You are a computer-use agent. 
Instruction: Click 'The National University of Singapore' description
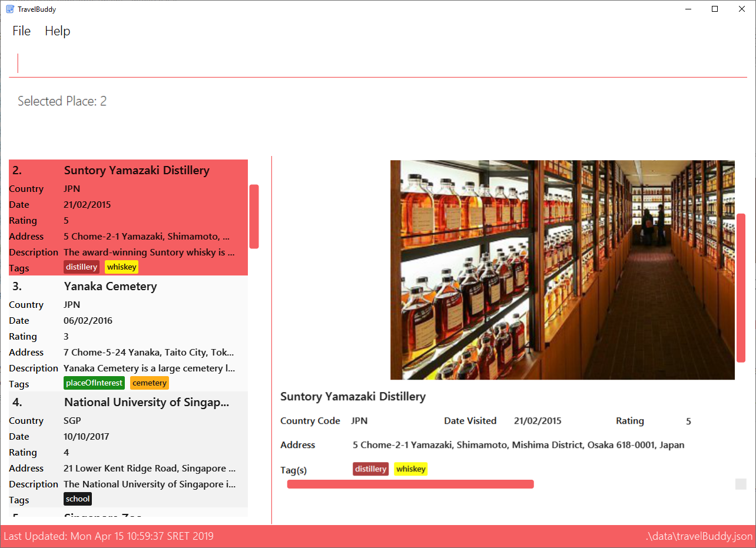point(150,484)
